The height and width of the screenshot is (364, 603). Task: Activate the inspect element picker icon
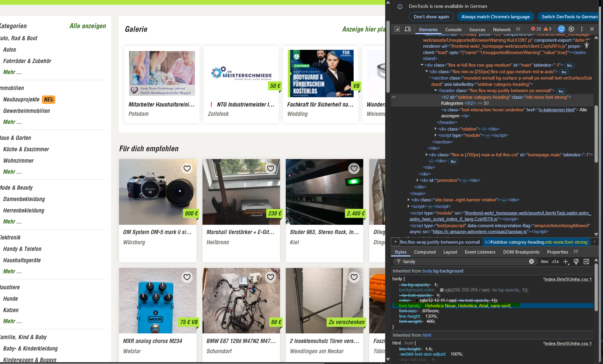tap(397, 29)
